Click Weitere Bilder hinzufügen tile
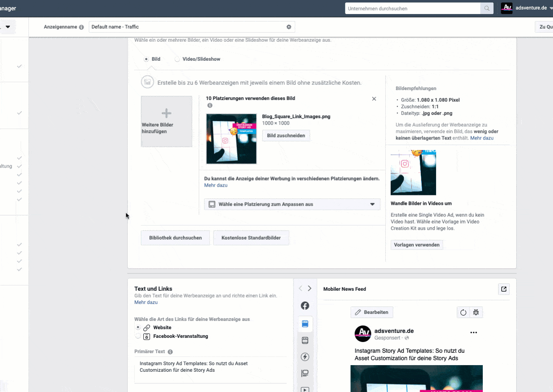Screen dimensions: 553x392 (x=166, y=121)
